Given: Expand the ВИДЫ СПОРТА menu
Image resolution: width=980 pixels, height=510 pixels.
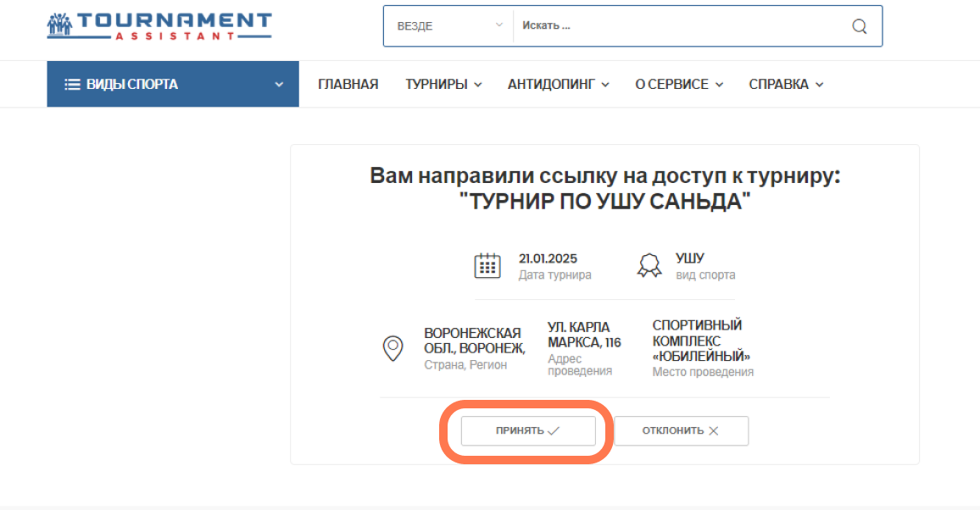Looking at the screenshot, I should click(173, 84).
